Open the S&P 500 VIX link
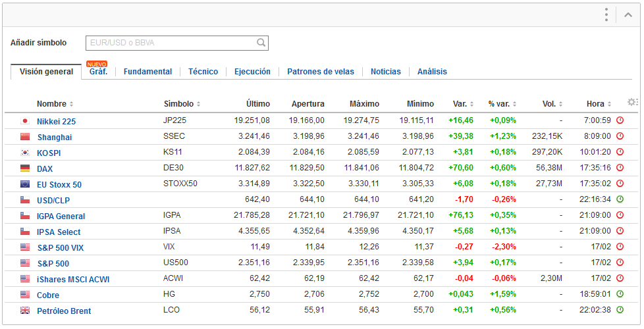Screen dimensions: 644x329 tap(61, 248)
